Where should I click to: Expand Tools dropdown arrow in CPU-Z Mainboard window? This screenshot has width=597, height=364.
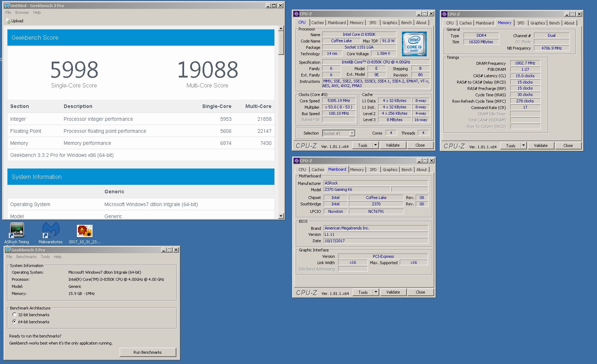click(376, 292)
